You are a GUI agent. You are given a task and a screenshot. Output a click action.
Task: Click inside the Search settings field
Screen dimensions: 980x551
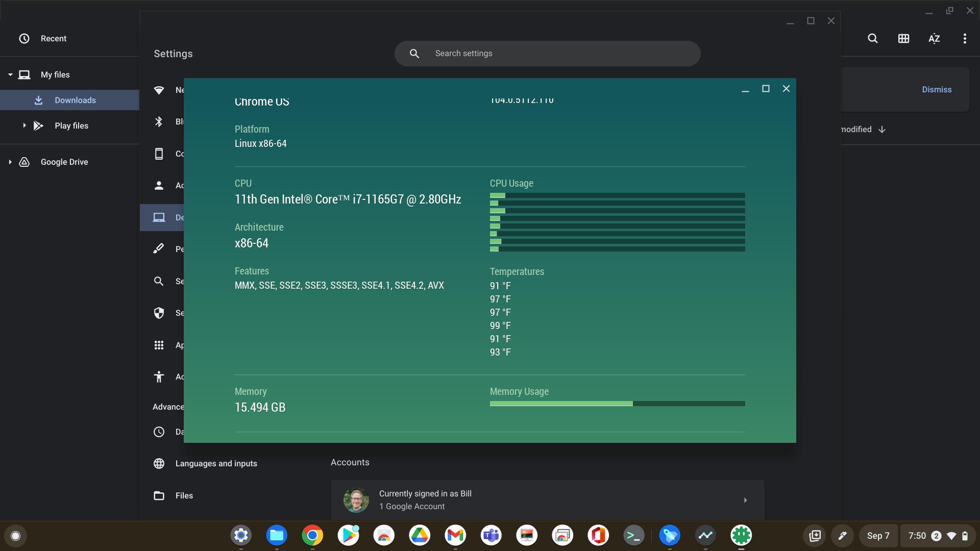pyautogui.click(x=546, y=53)
